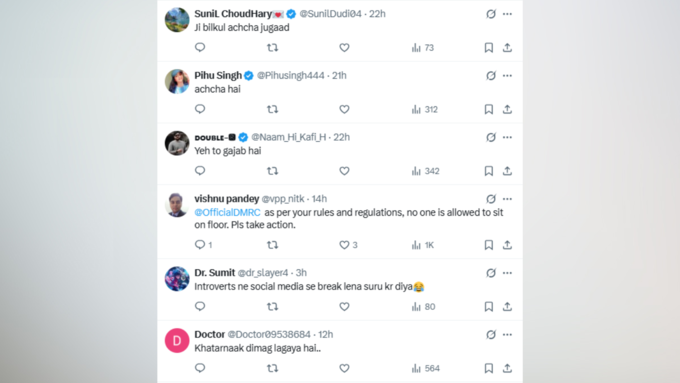This screenshot has width=680, height=383.
Task: Bookmark Dr. Sumit's tweet
Action: pos(489,307)
